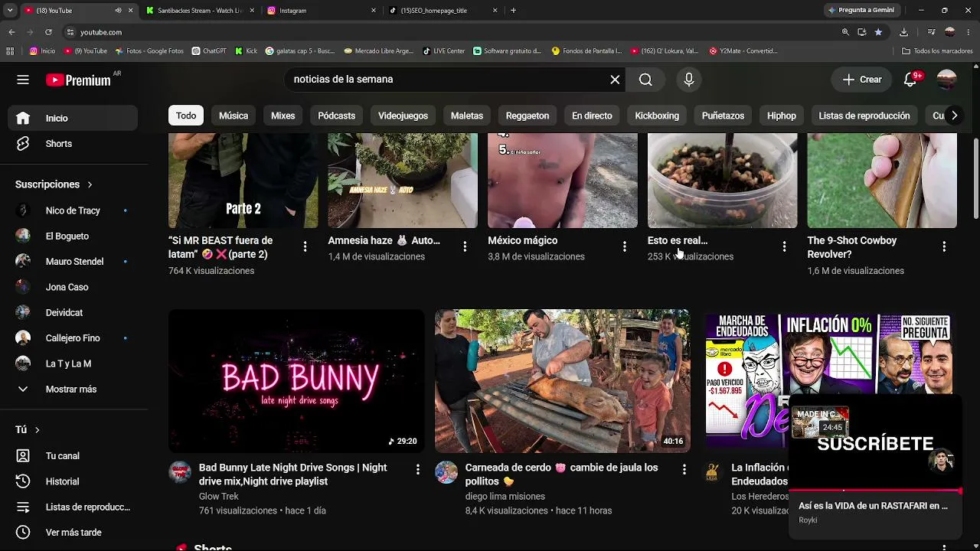Click the YouTube Premium logo
The height and width of the screenshot is (551, 980).
tap(78, 80)
